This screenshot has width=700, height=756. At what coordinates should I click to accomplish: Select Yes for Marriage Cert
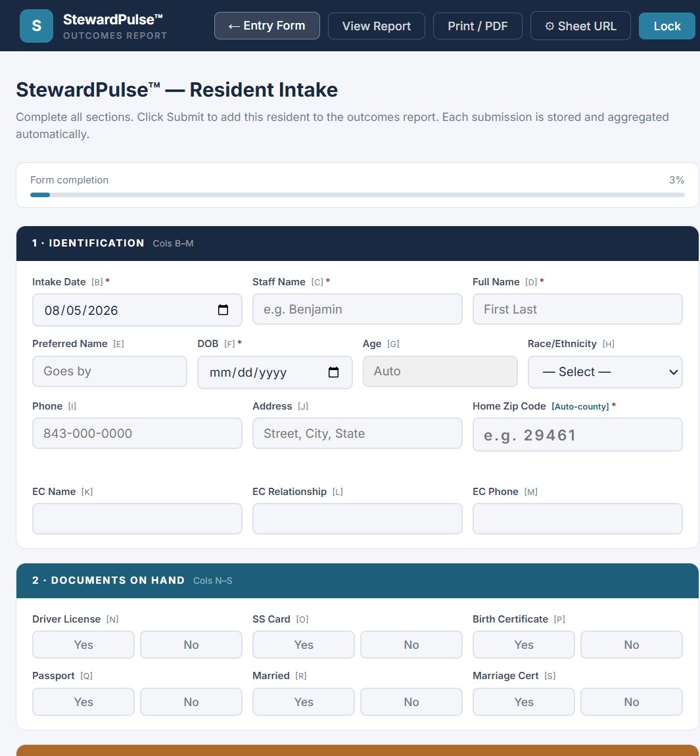[524, 702]
